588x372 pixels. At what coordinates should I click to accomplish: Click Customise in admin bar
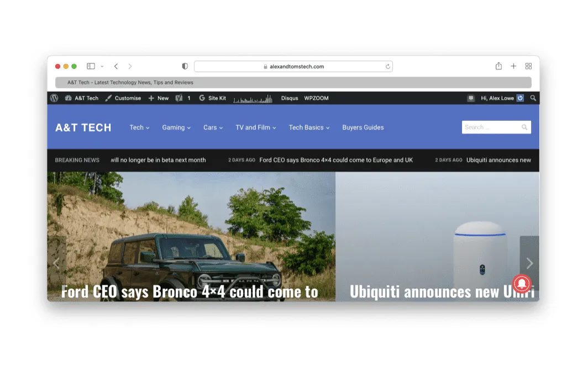(x=123, y=98)
